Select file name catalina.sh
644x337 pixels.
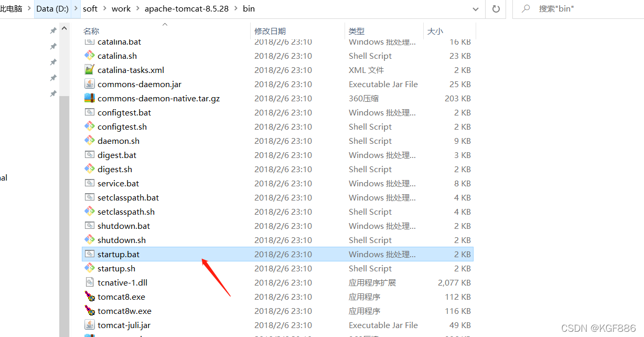coord(117,56)
